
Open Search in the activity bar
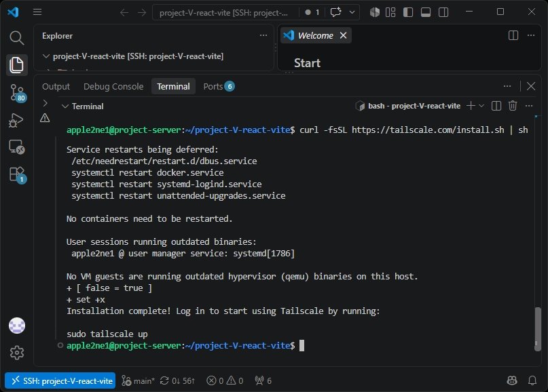(x=16, y=38)
